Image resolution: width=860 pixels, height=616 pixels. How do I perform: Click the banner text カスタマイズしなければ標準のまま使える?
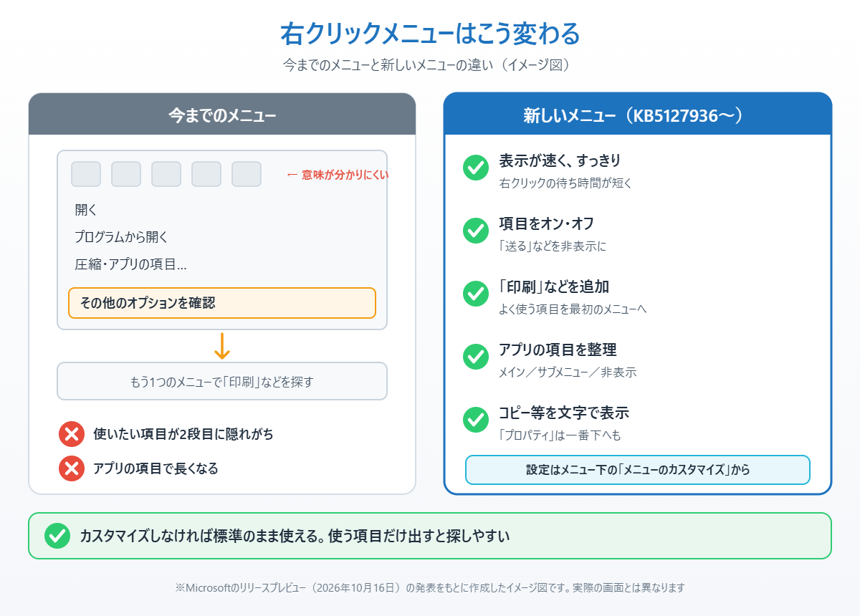(201, 536)
